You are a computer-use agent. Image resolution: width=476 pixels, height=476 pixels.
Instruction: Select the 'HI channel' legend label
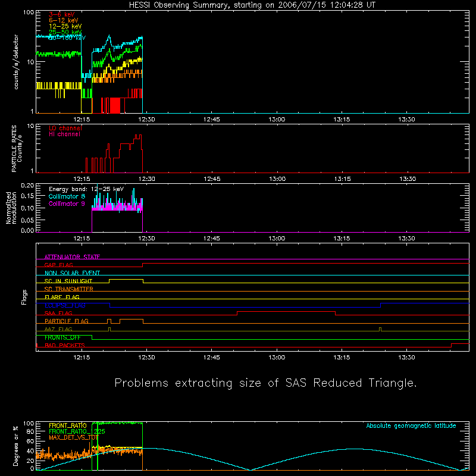(x=65, y=134)
